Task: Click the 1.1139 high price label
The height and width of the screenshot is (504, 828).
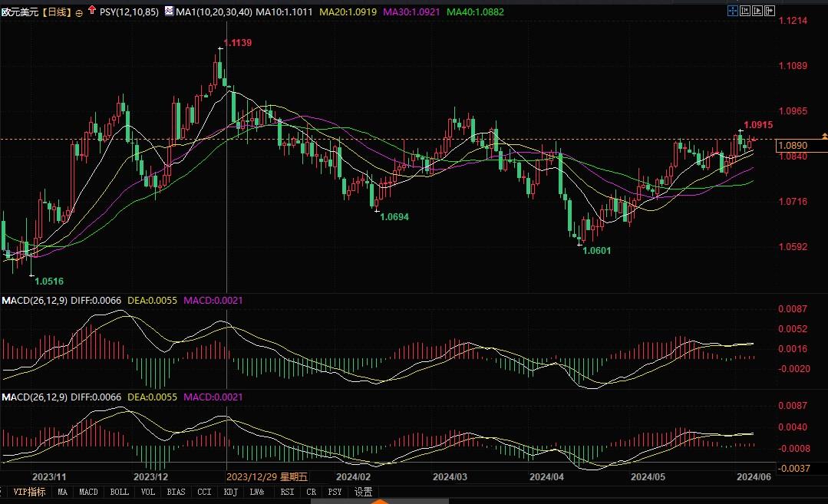Action: (x=238, y=43)
